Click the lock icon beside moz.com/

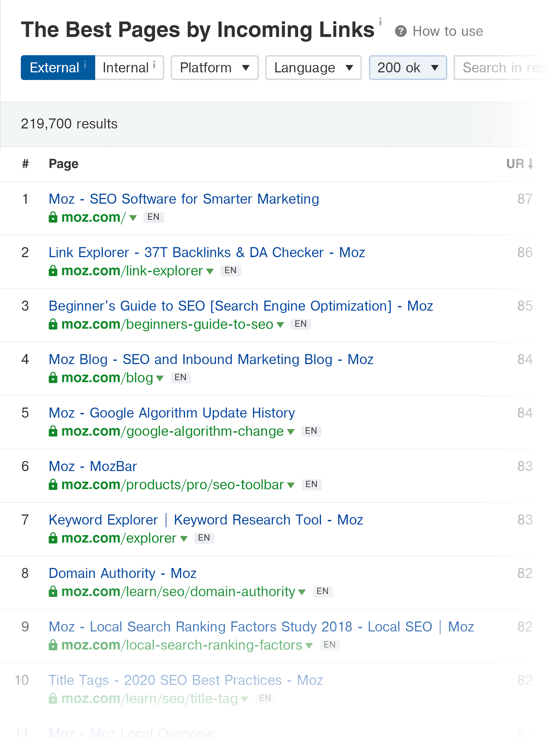53,217
